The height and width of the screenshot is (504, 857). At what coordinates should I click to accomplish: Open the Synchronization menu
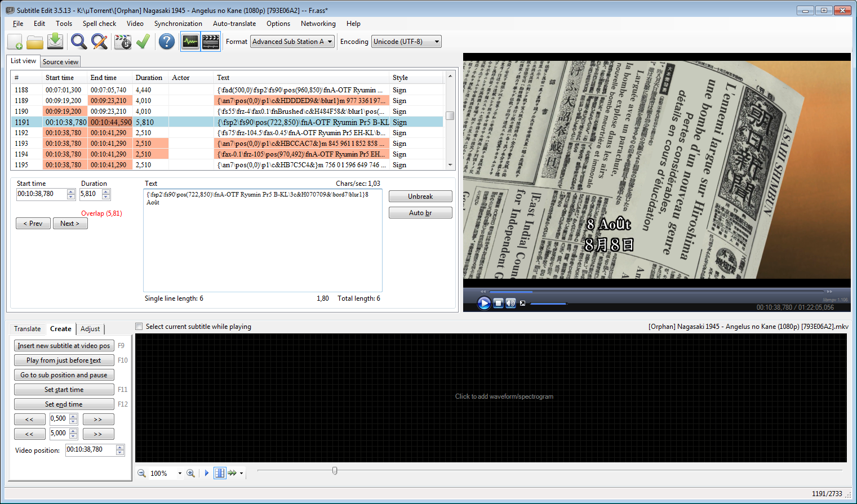point(178,24)
